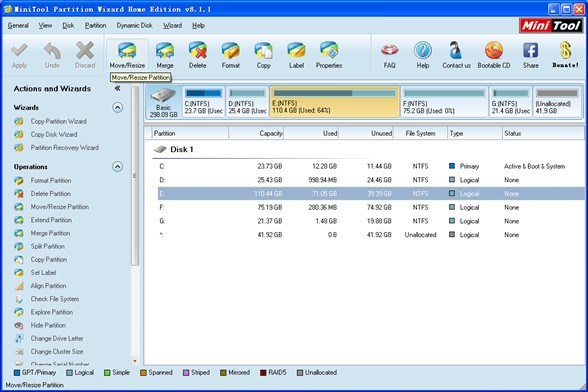Click the Label toolbar icon

click(x=296, y=50)
